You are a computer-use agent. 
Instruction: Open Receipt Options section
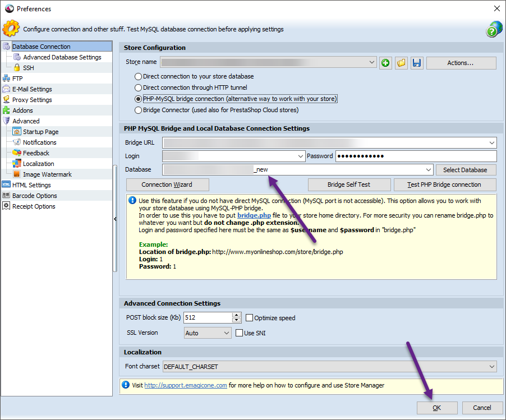(x=34, y=206)
